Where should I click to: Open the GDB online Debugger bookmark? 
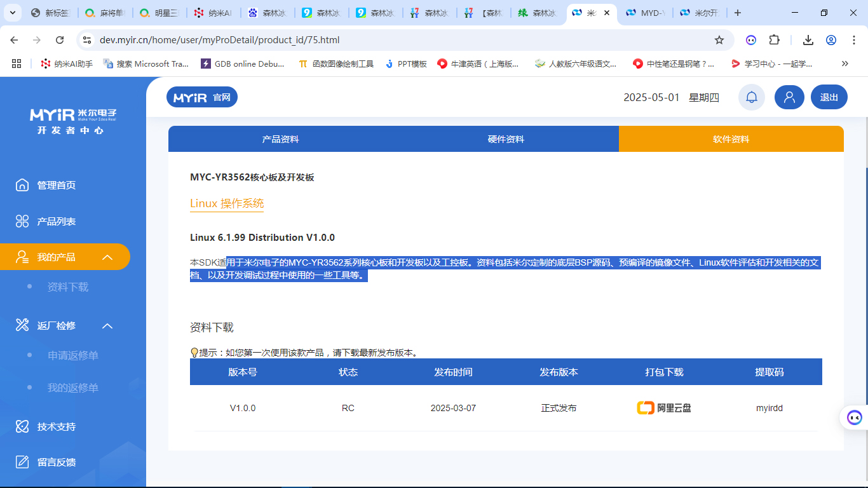pos(243,64)
